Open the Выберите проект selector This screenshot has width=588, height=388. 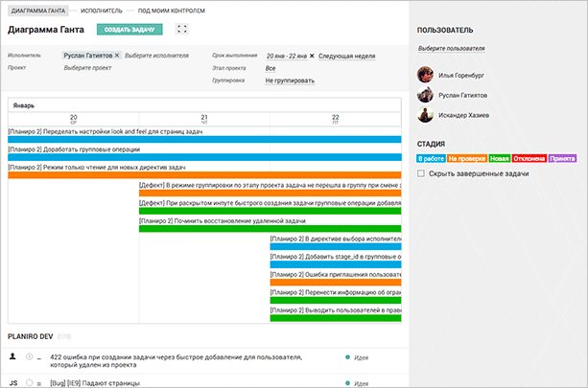tap(87, 68)
